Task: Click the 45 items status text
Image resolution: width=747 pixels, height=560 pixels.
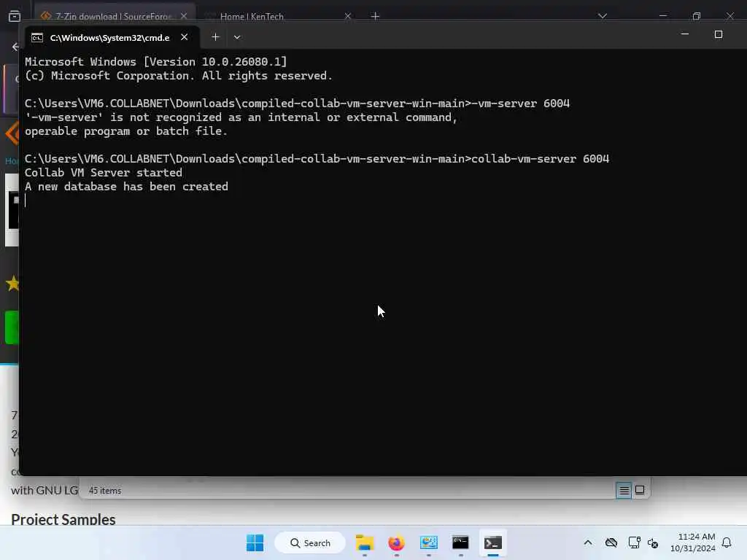Action: pyautogui.click(x=105, y=491)
